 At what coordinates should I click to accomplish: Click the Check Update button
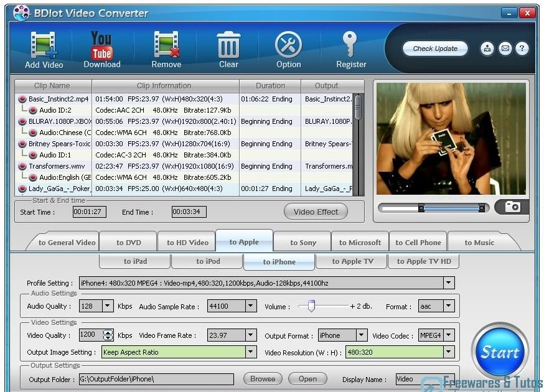[435, 49]
